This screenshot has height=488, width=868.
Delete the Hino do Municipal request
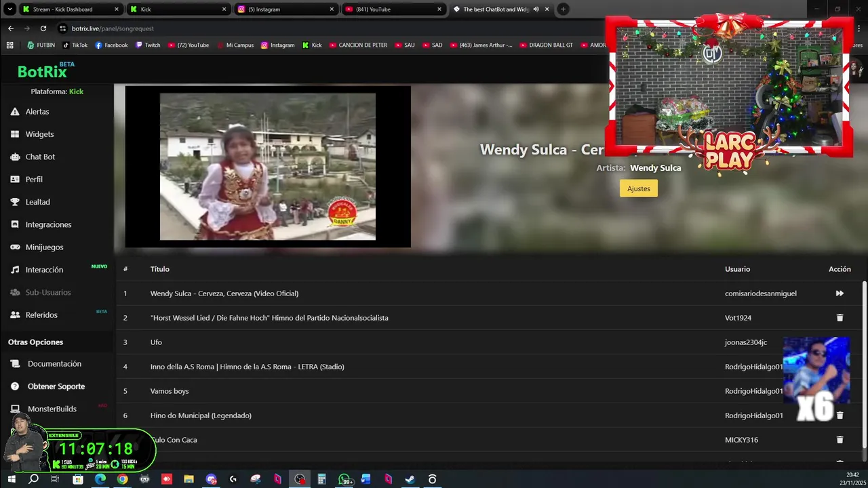tap(840, 415)
